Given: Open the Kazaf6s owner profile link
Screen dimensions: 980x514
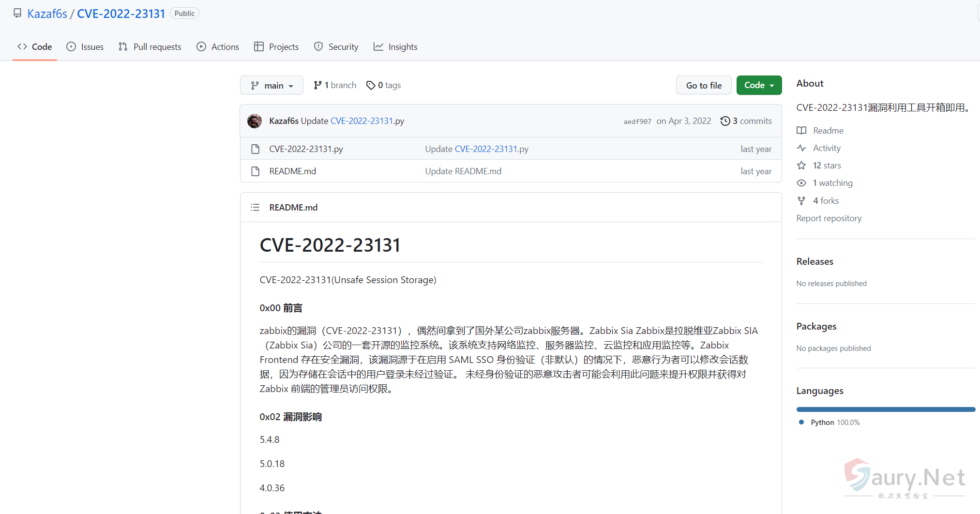Looking at the screenshot, I should click(x=47, y=14).
